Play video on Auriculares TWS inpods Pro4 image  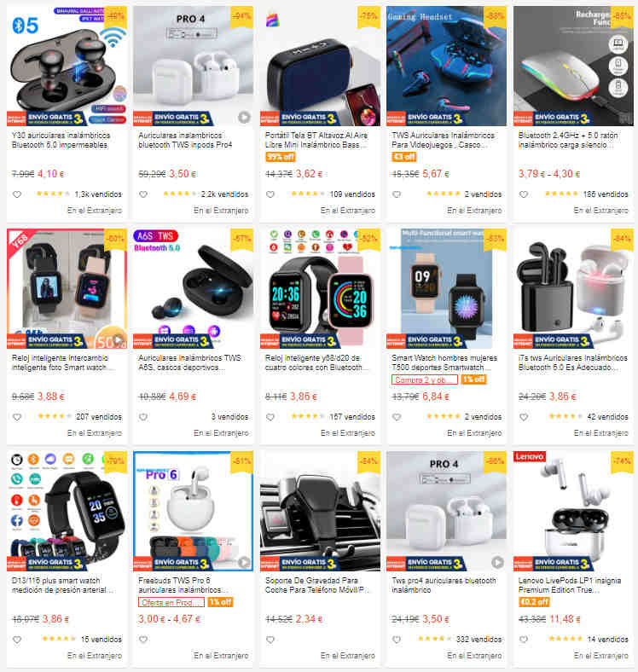[x=244, y=117]
